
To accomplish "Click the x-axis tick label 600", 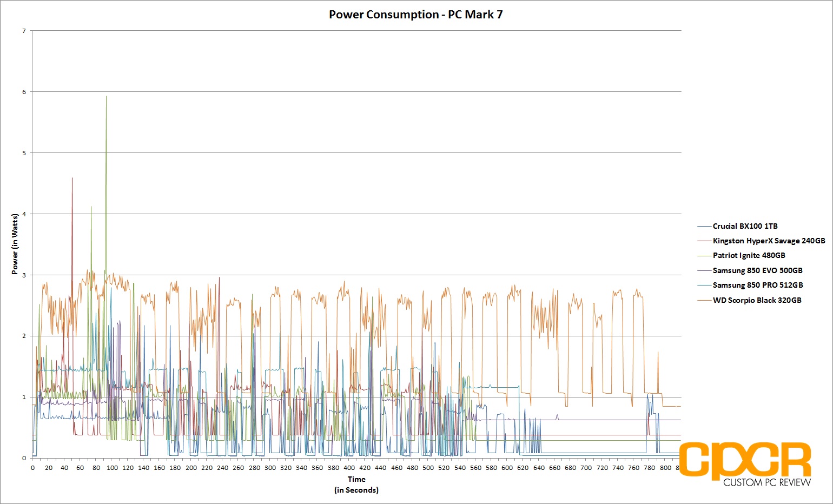I will (507, 468).
